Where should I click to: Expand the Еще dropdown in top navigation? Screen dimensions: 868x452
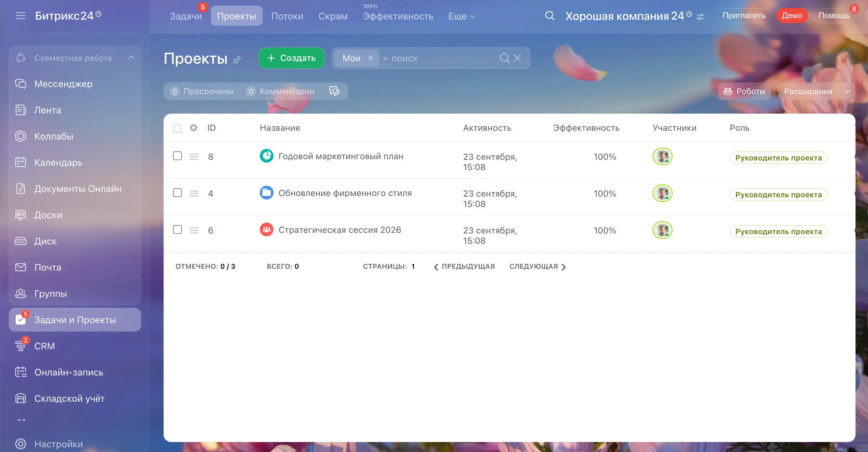(461, 16)
